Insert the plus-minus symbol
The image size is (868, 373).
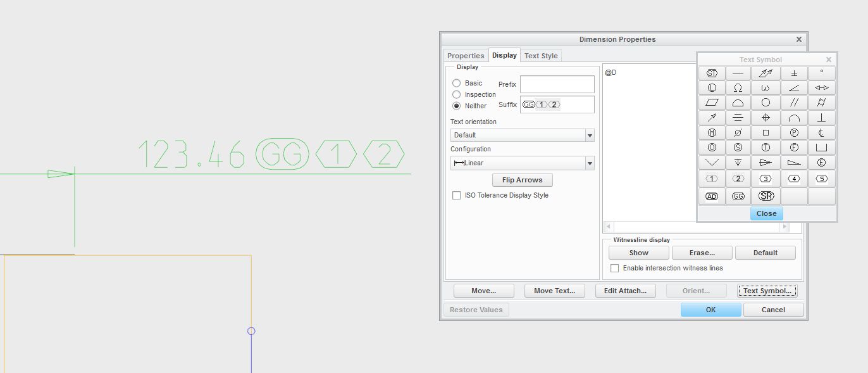click(793, 73)
